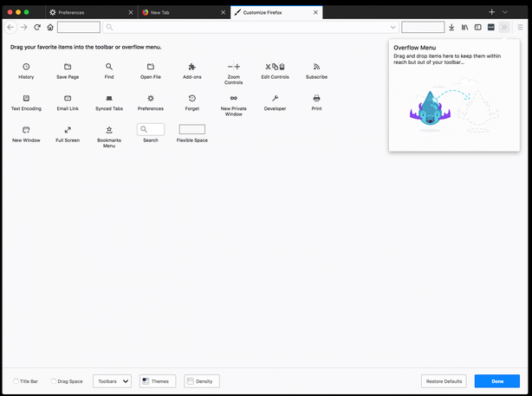Click the Back arrow button
Viewport: 532px width, 396px height.
10,27
